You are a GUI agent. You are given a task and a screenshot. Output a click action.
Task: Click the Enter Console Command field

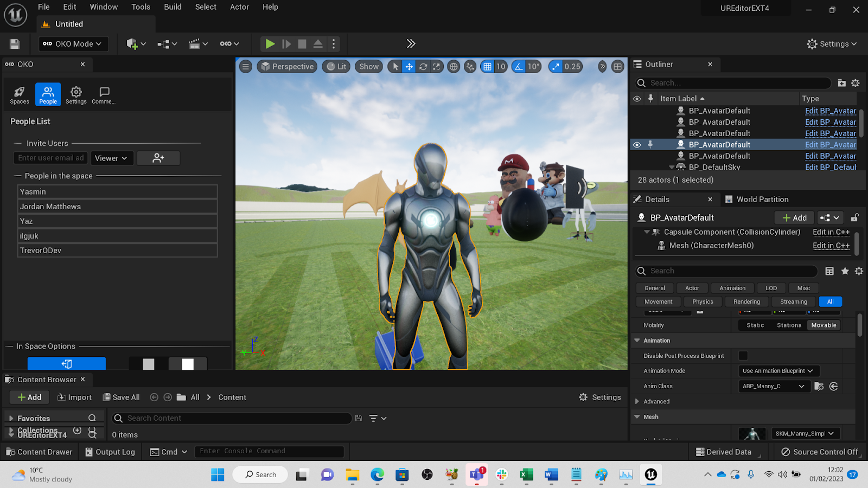tap(269, 451)
